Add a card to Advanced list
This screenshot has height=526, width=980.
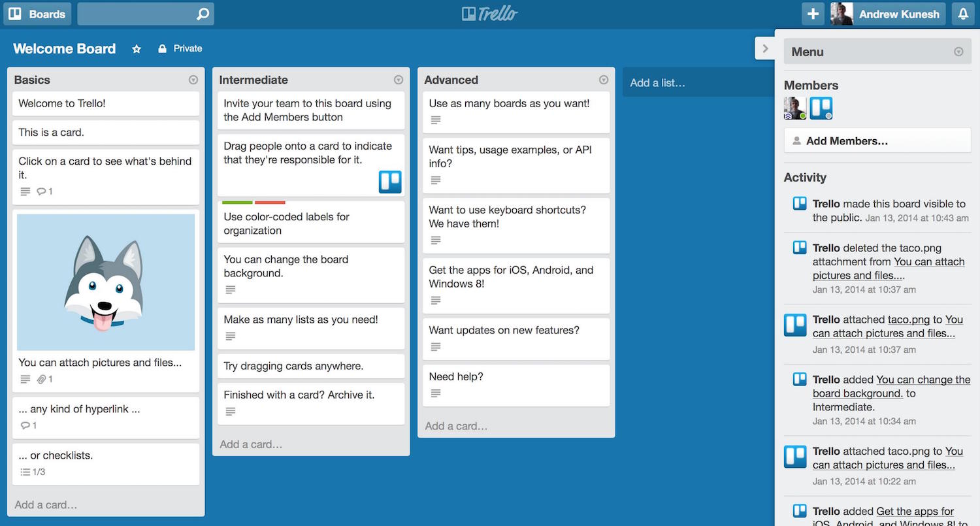[457, 426]
